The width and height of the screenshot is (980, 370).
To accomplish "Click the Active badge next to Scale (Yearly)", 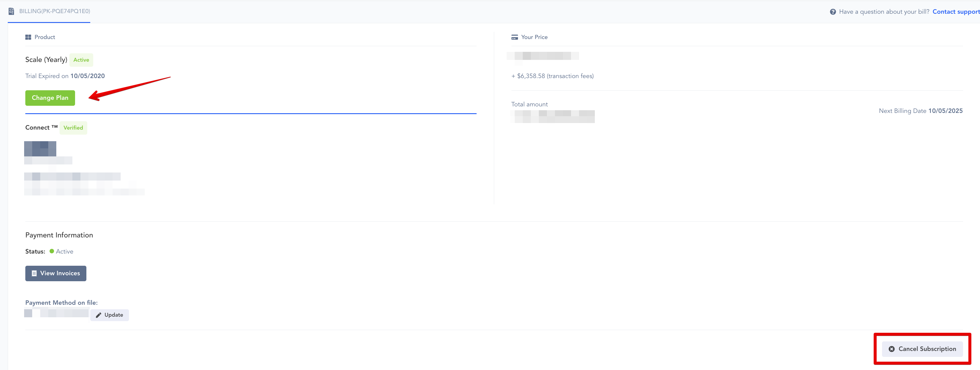I will (x=81, y=60).
